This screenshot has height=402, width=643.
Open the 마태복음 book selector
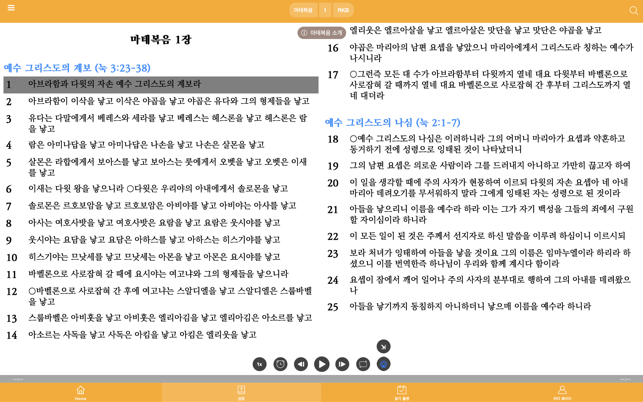(303, 10)
